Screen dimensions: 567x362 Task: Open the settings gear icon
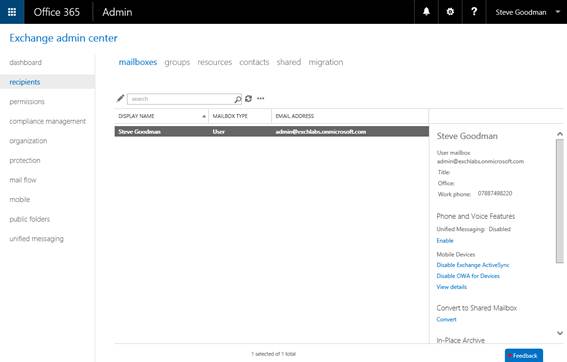pyautogui.click(x=450, y=12)
